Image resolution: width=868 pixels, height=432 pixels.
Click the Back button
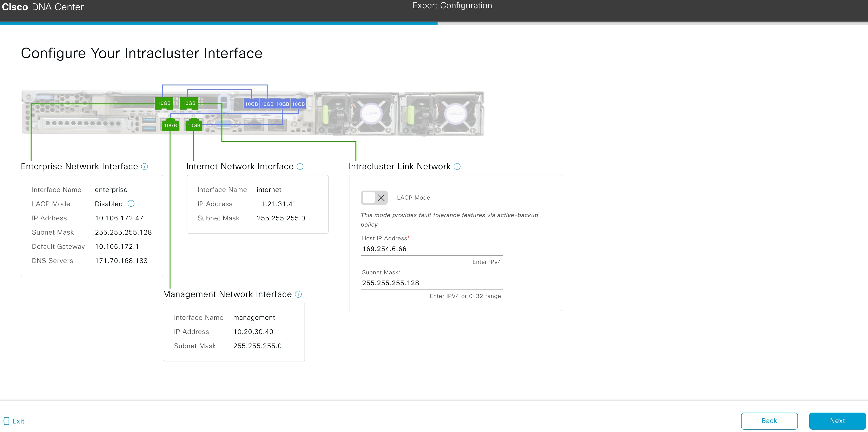tap(769, 421)
